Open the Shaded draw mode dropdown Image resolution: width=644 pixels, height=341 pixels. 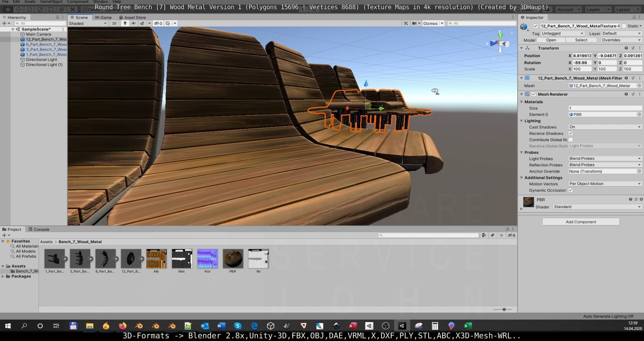tap(88, 23)
